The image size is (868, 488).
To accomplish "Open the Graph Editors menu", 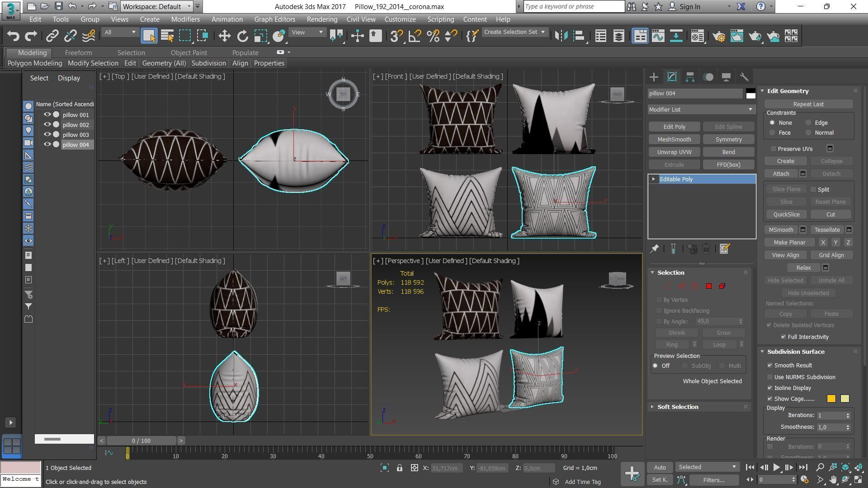I will pos(274,19).
